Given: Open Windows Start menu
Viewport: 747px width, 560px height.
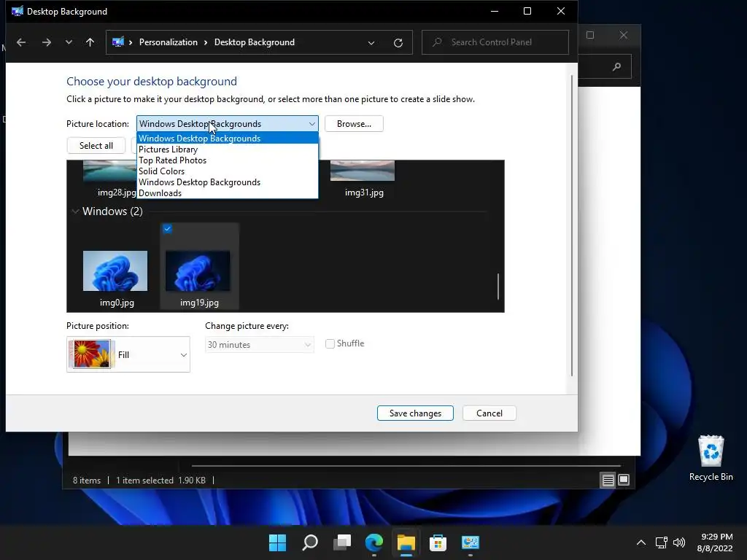Looking at the screenshot, I should (278, 542).
